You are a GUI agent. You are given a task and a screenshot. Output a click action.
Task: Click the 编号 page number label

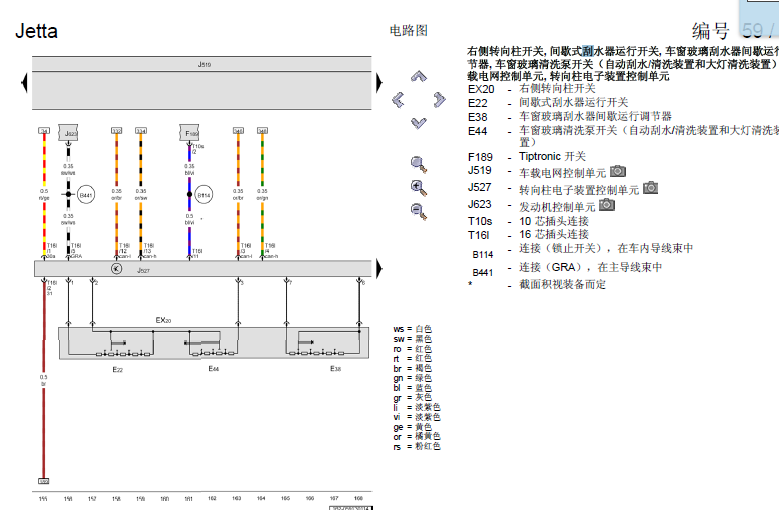click(710, 31)
